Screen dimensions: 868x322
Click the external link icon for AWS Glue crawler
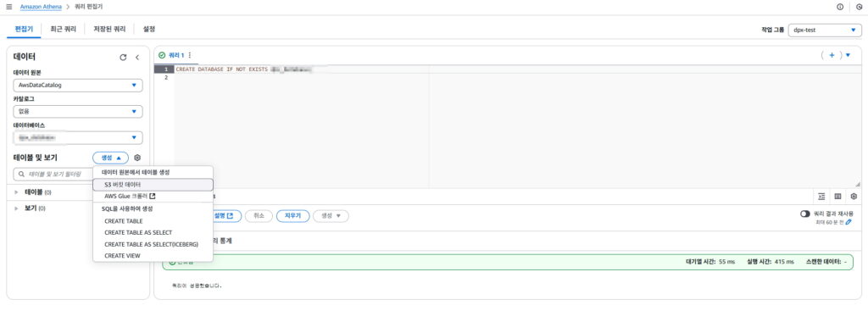(153, 196)
